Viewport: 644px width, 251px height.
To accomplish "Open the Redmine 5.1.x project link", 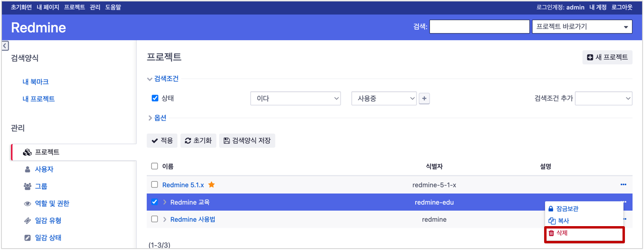I will coord(183,185).
